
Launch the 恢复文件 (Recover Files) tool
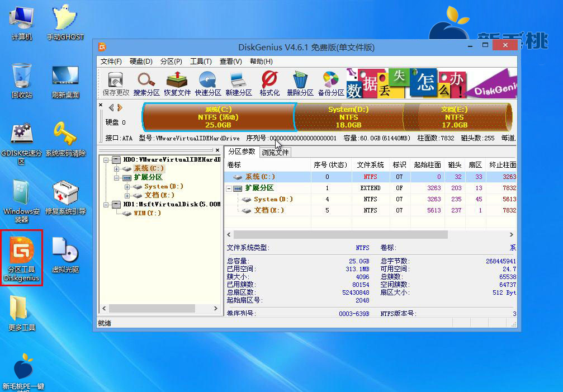click(x=177, y=84)
